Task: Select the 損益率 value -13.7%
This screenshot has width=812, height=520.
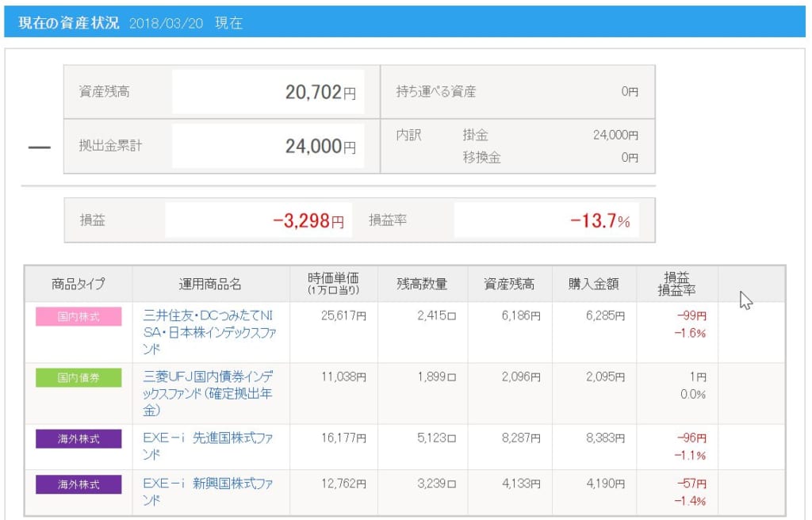Action: [600, 221]
